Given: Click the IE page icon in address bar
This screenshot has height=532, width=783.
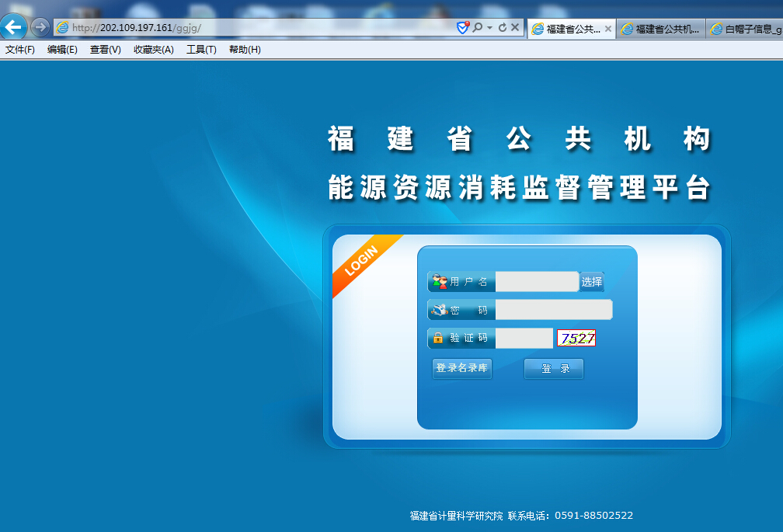Looking at the screenshot, I should 62,28.
